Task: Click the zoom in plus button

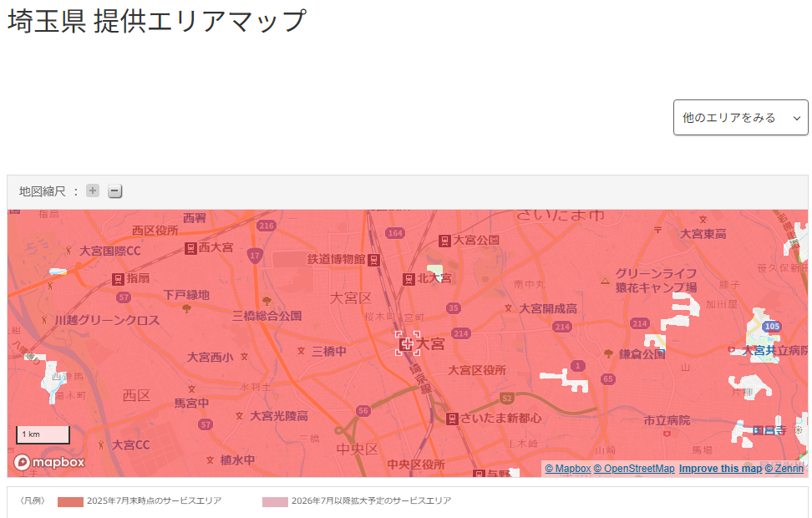Action: pos(93,190)
